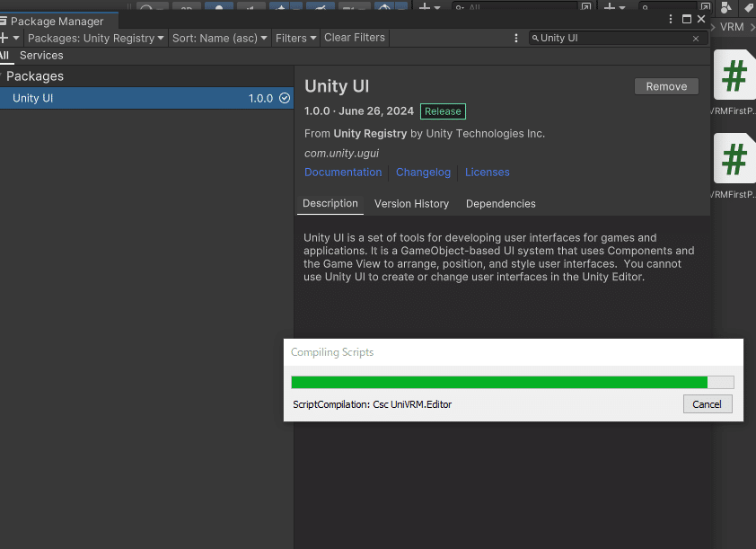Switch to the Services tab
Screen dimensions: 756x549
click(x=41, y=56)
